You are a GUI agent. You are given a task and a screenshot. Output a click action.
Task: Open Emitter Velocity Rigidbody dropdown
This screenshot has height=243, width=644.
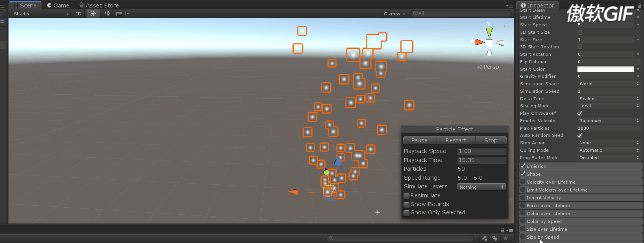tap(609, 121)
